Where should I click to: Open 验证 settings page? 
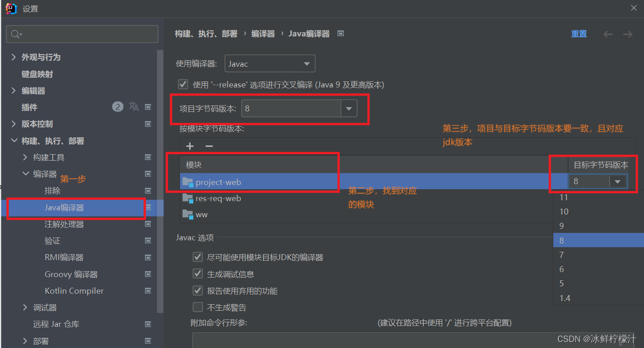point(52,241)
